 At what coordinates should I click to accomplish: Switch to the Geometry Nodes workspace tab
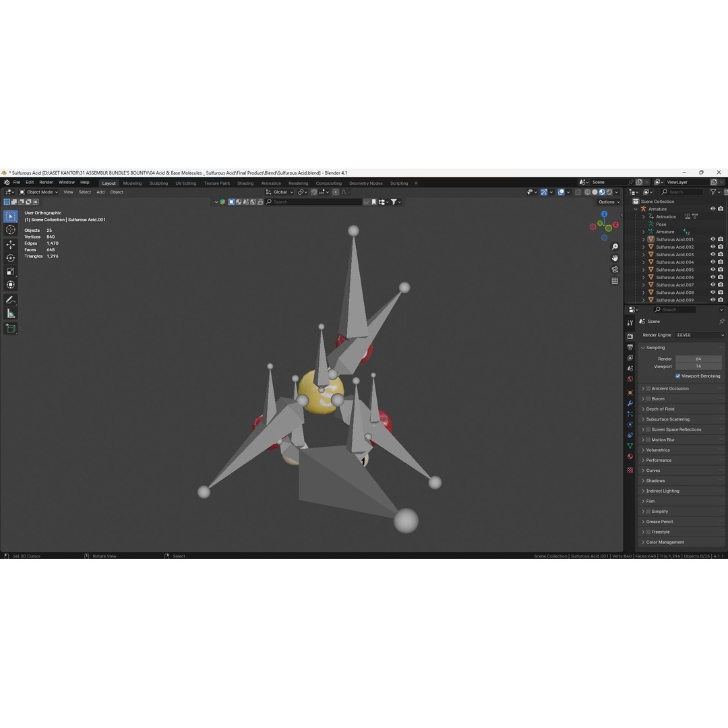click(366, 183)
